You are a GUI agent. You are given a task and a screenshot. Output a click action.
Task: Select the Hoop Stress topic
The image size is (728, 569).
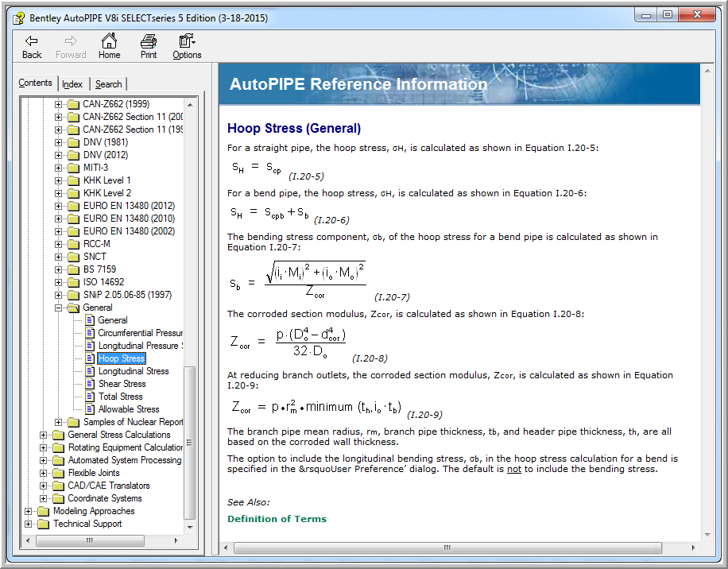coord(121,358)
